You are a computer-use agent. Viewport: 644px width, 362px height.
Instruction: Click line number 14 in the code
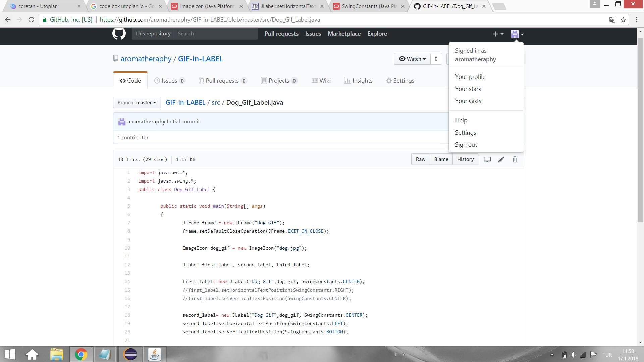tap(127, 282)
